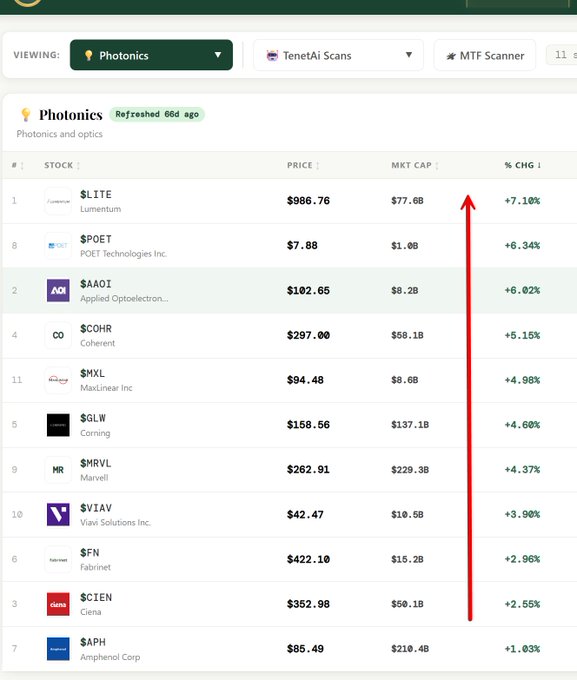Sort table by # column

17,165
